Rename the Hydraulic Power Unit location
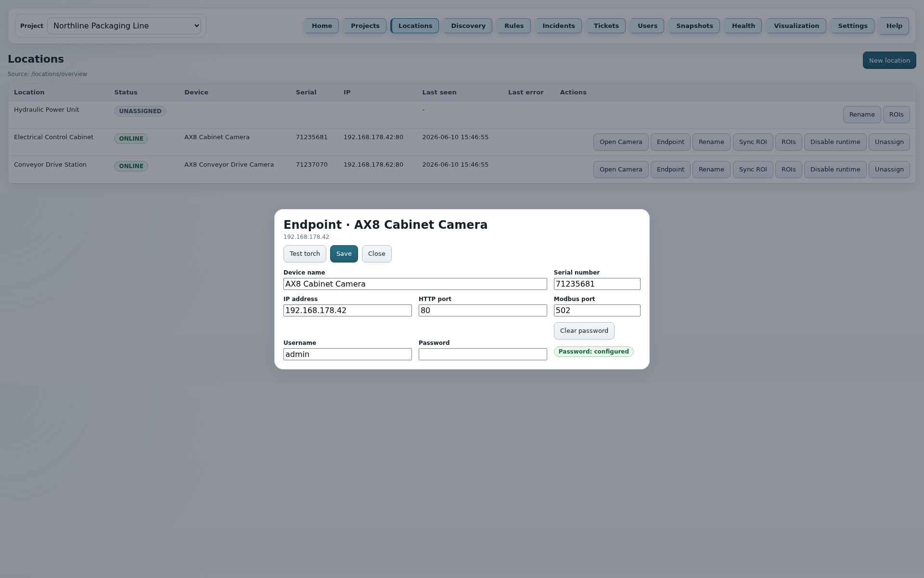Viewport: 924px width, 578px height. (862, 115)
